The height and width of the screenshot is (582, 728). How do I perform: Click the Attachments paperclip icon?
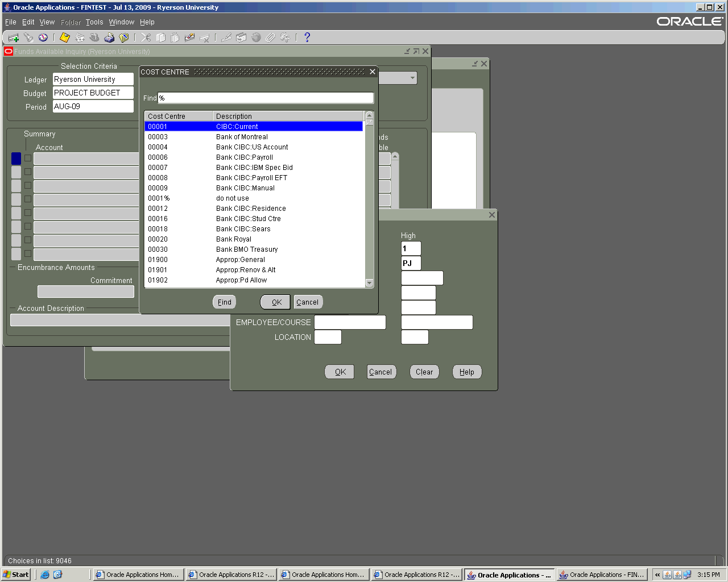point(270,38)
